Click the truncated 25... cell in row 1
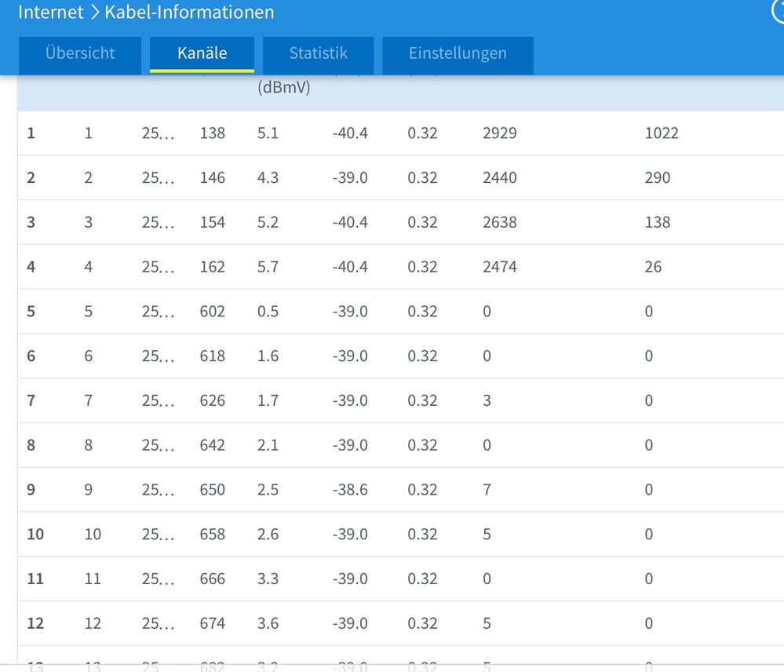The height and width of the screenshot is (672, 784). 158,133
